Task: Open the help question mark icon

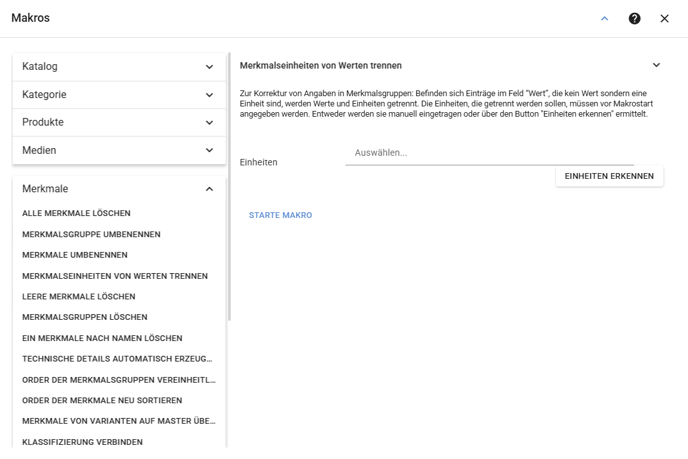Action: (634, 18)
